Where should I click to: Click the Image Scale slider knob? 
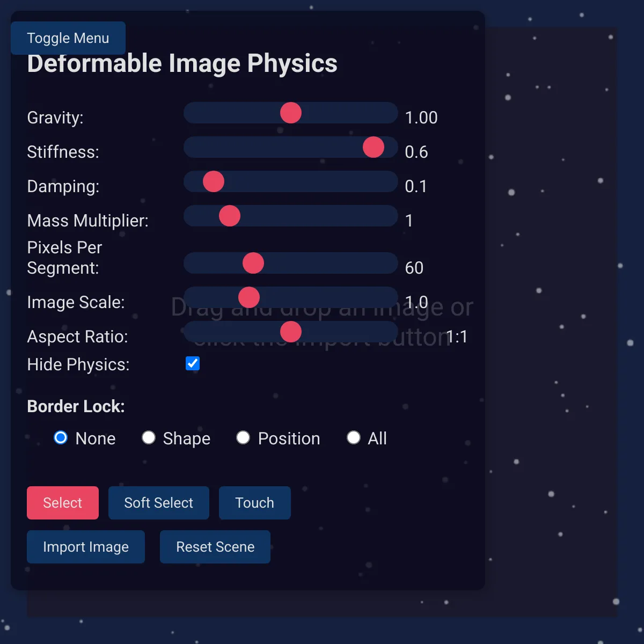click(x=249, y=298)
